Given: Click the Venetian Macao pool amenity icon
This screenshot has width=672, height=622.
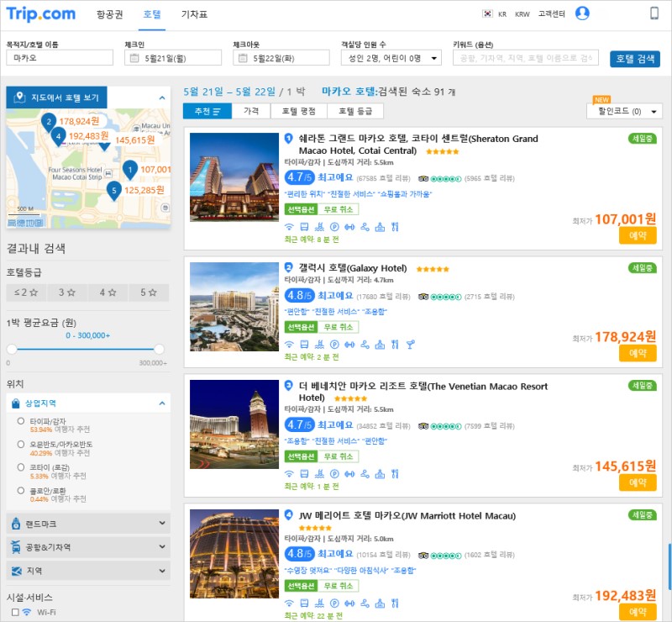Looking at the screenshot, I should (x=319, y=474).
